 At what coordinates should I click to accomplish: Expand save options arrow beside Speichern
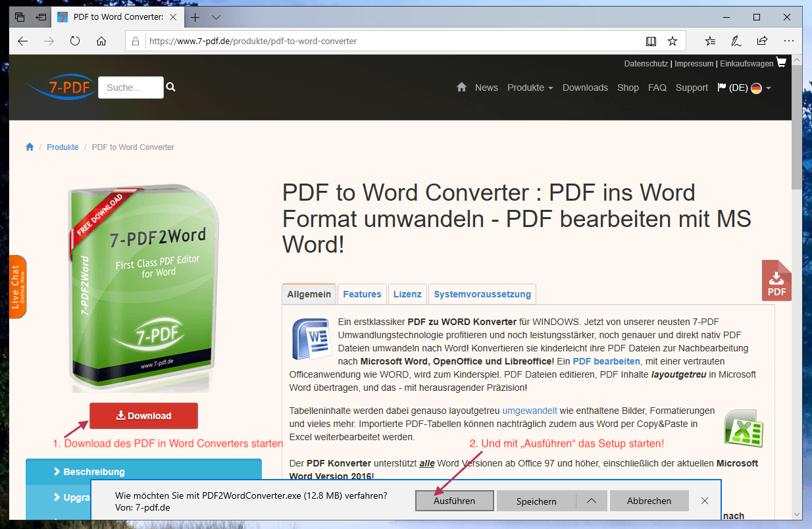pos(591,501)
